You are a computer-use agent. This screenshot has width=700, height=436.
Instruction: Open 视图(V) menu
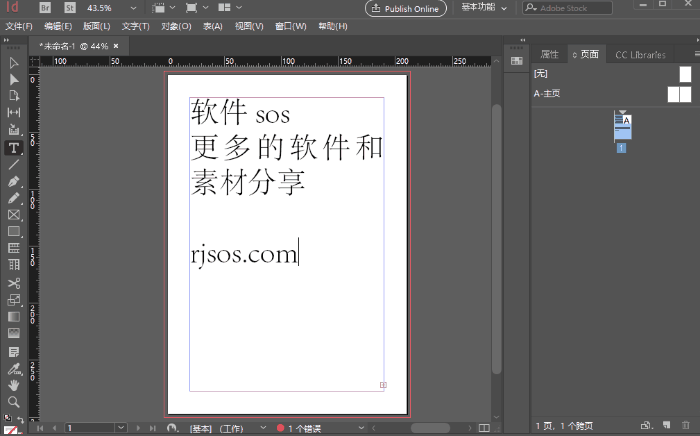click(249, 26)
